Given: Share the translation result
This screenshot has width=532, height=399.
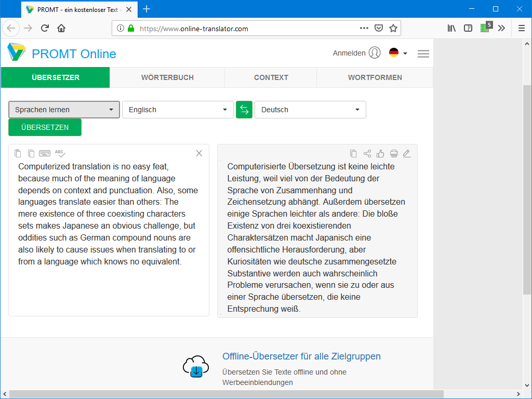Looking at the screenshot, I should pos(367,154).
